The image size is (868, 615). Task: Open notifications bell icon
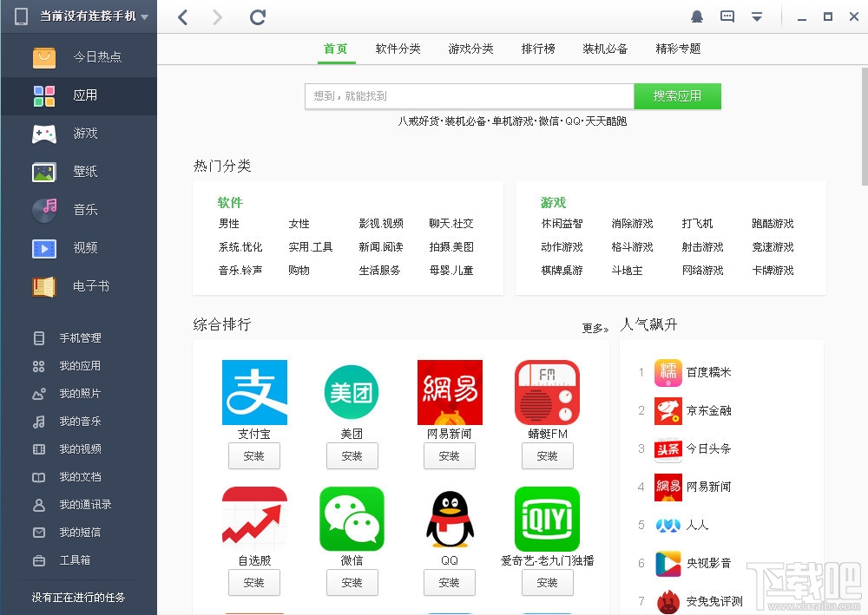click(x=697, y=16)
